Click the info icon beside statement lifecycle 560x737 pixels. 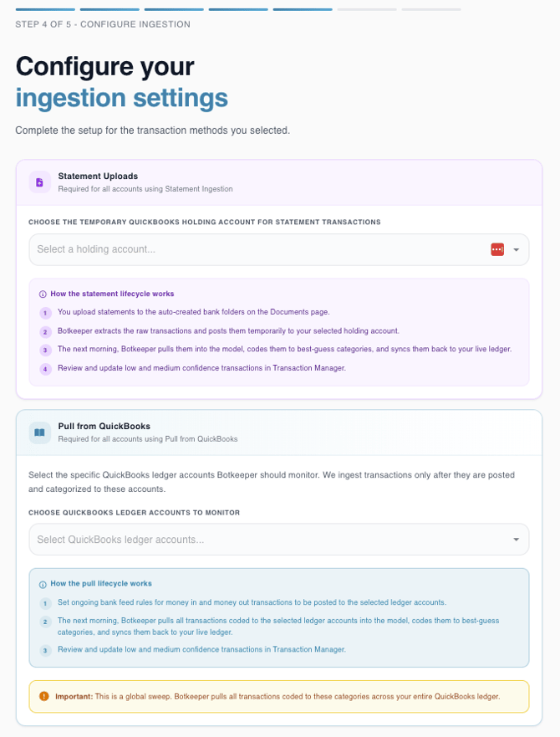point(43,294)
